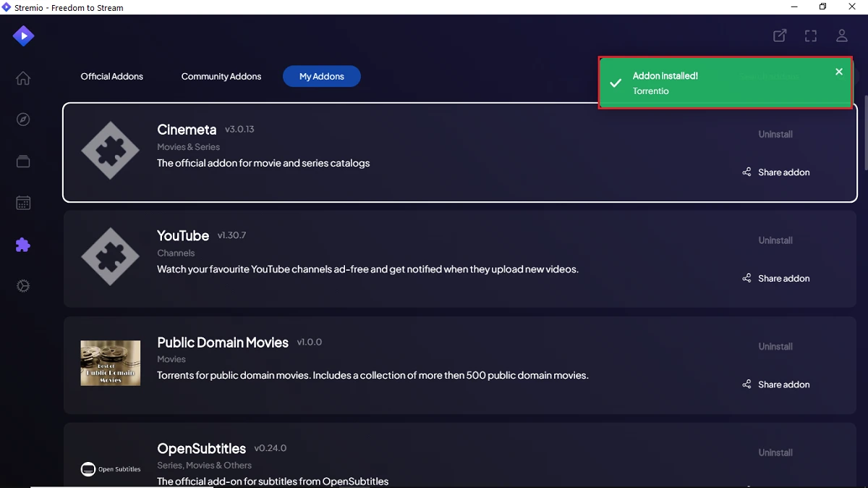Viewport: 868px width, 488px height.
Task: Switch to Community Addons tab
Action: 221,76
